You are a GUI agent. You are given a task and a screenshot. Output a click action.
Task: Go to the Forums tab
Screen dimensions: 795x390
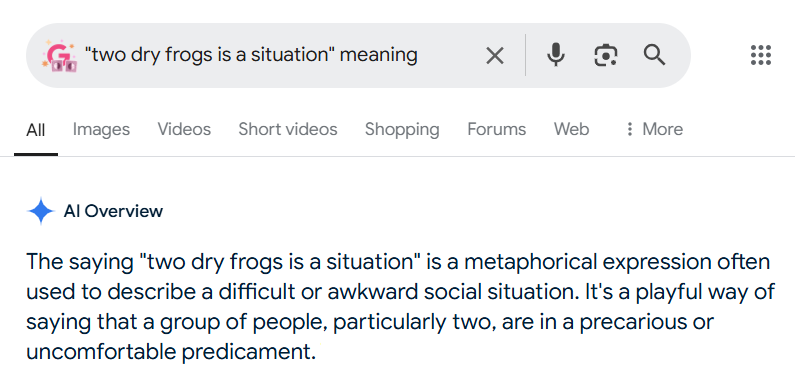tap(496, 129)
